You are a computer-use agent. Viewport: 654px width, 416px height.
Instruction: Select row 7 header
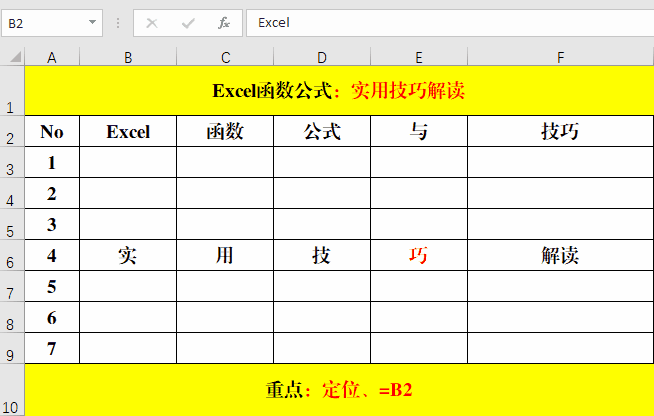12,286
